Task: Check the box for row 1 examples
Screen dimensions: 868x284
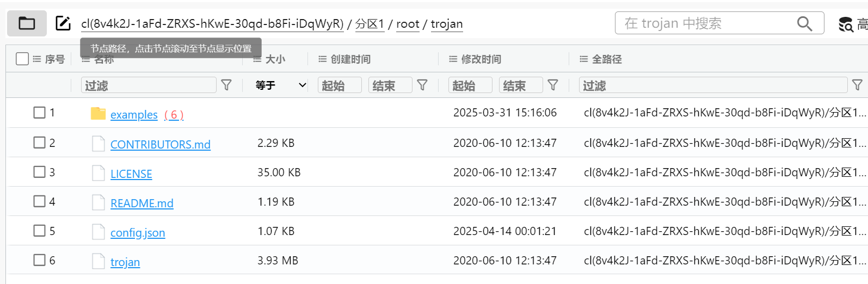Action: [39, 113]
